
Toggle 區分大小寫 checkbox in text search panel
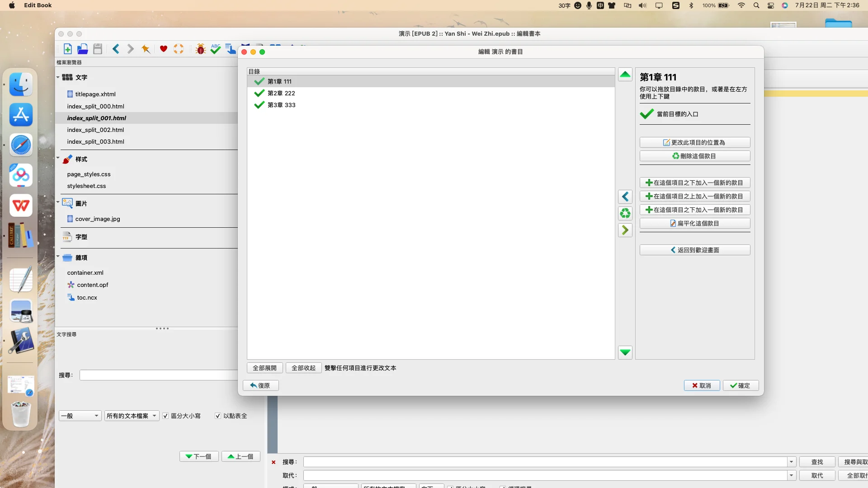click(x=165, y=416)
